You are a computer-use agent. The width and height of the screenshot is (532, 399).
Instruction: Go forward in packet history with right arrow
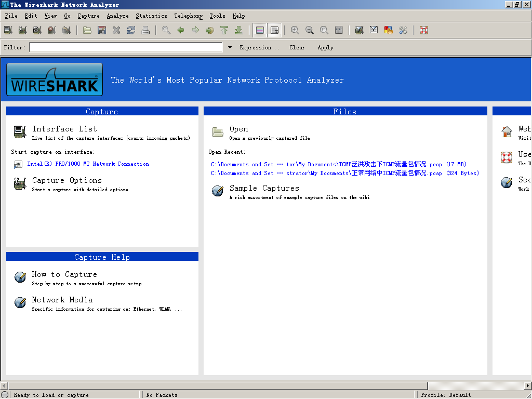pos(195,30)
